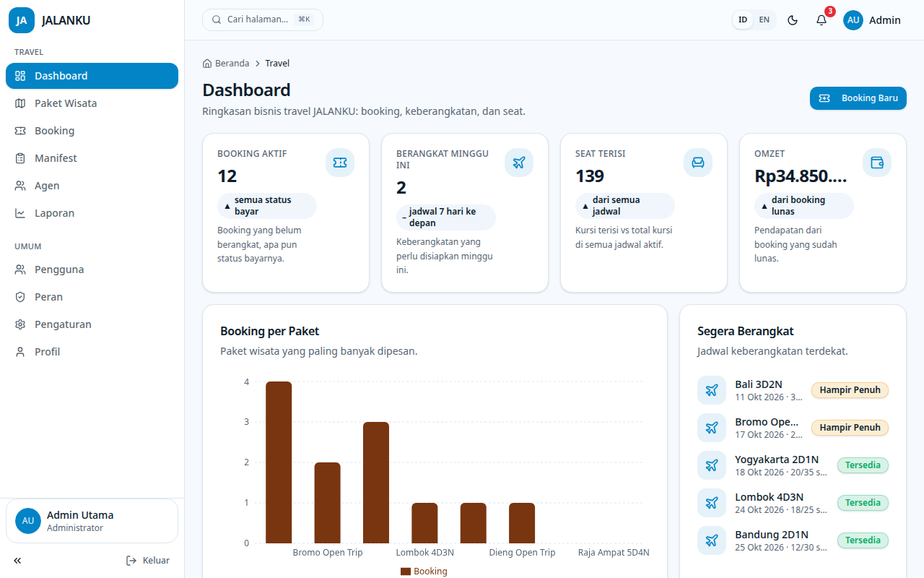Screen dimensions: 924x578
Task: Click the Lombok 4D3N schedule title
Action: pyautogui.click(x=769, y=497)
